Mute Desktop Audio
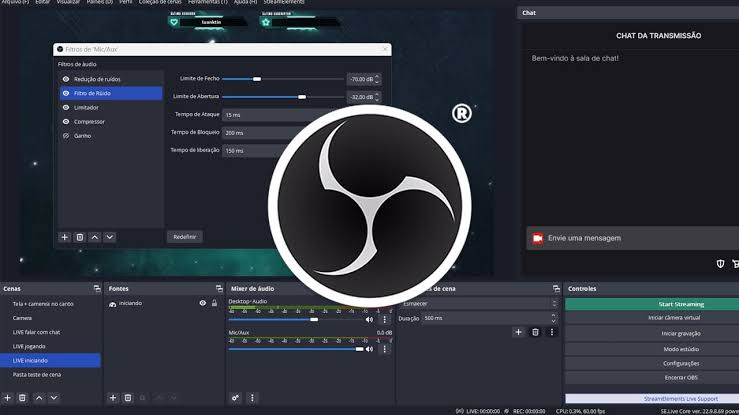Viewport: 739px width, 415px height. tap(370, 319)
